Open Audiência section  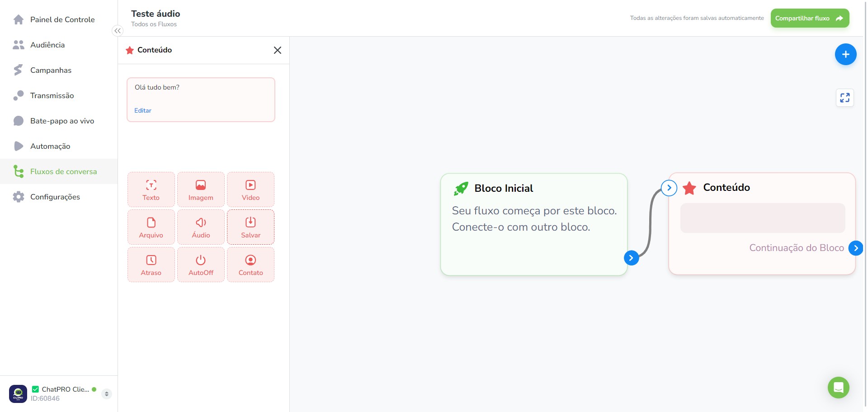(x=59, y=45)
